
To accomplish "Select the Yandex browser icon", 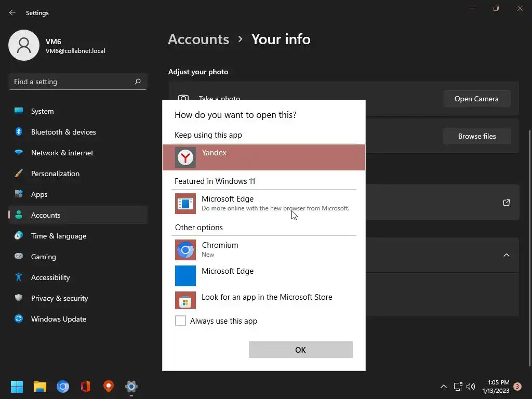I will [x=185, y=157].
